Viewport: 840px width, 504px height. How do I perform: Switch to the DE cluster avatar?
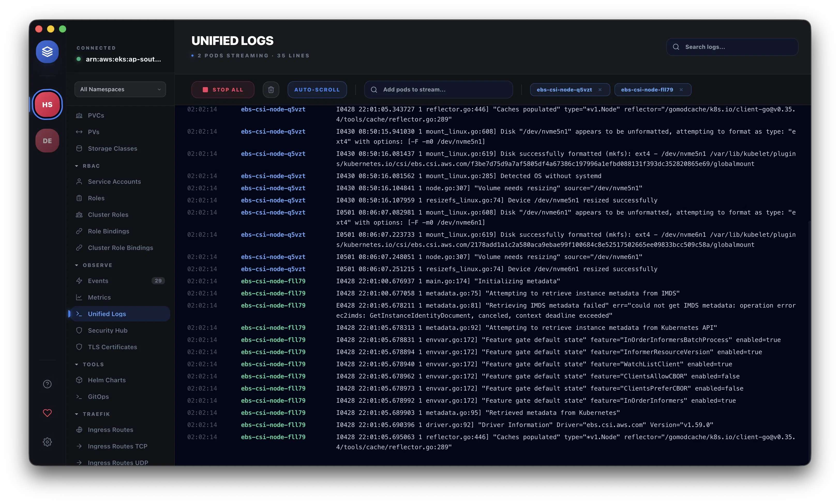pos(47,141)
